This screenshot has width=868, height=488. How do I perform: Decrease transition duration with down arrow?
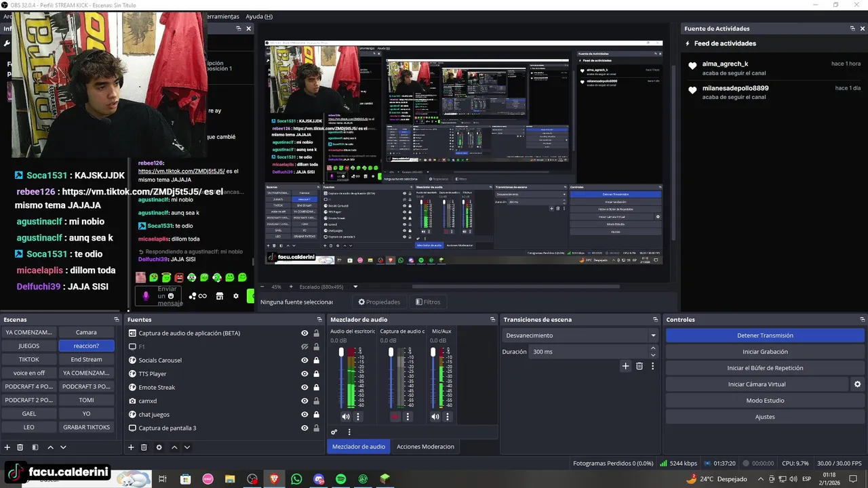[653, 355]
